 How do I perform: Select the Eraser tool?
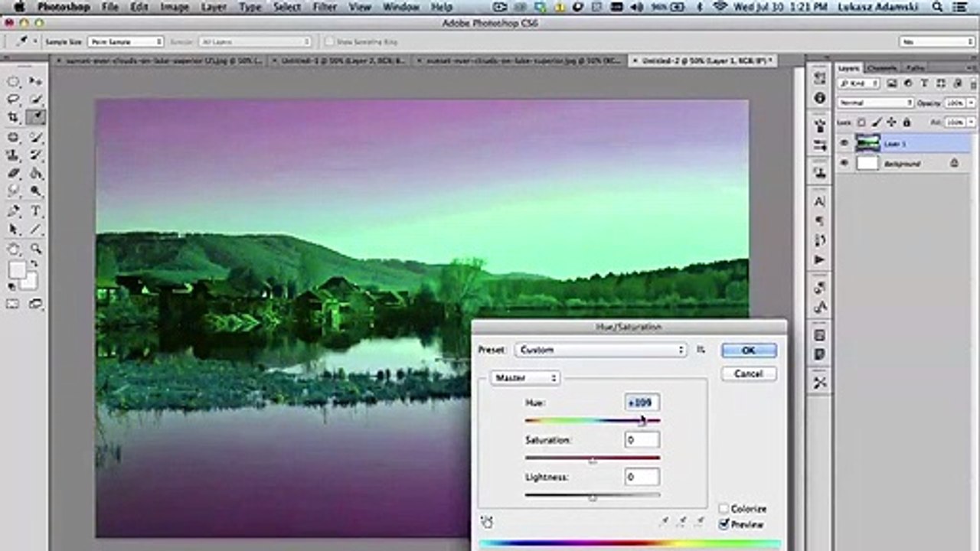14,174
